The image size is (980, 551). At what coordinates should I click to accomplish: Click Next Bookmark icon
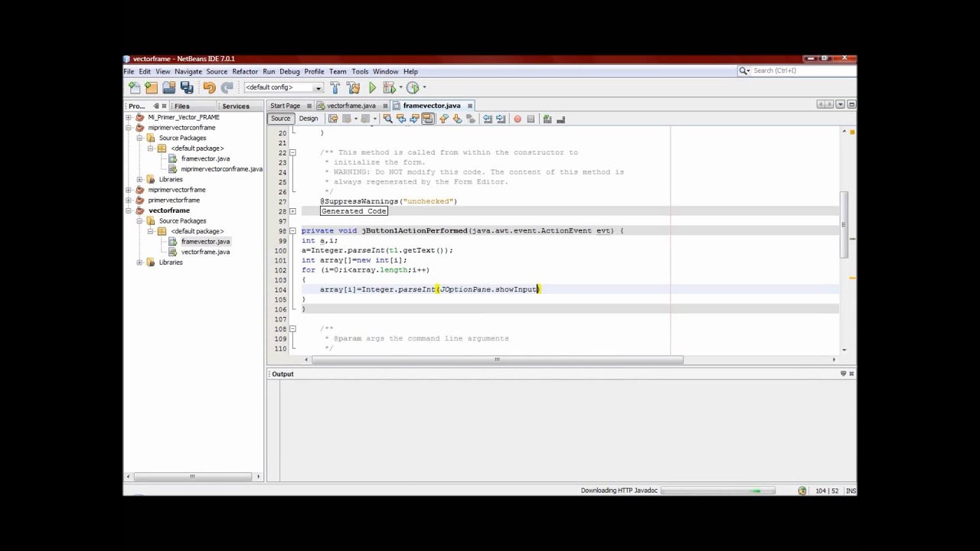tap(457, 119)
